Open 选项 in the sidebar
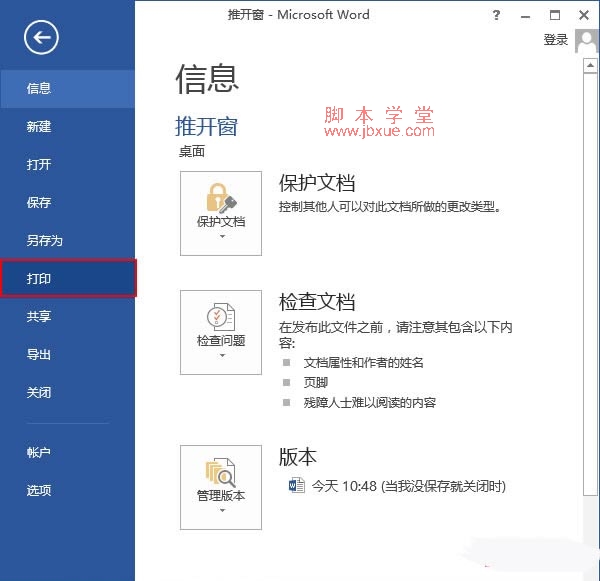This screenshot has height=581, width=600. tap(67, 490)
